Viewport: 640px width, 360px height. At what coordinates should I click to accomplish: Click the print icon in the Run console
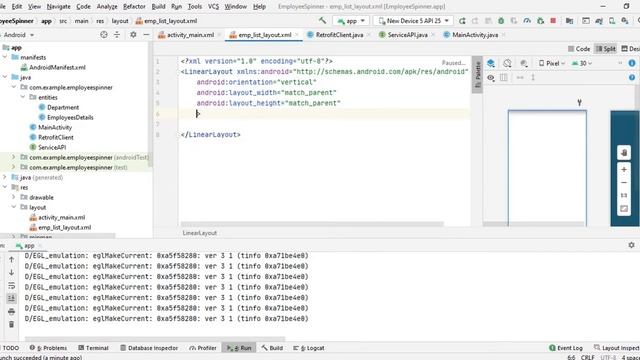click(11, 311)
